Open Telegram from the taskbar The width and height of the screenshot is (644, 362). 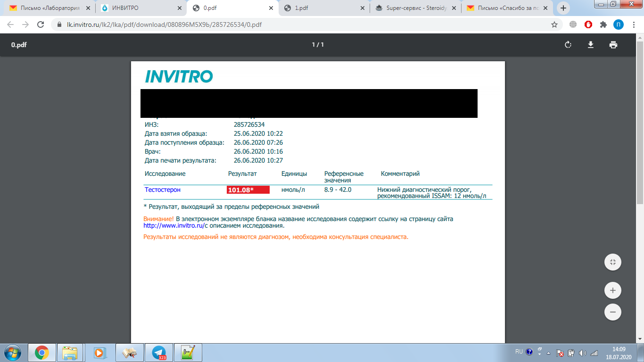coord(159,353)
